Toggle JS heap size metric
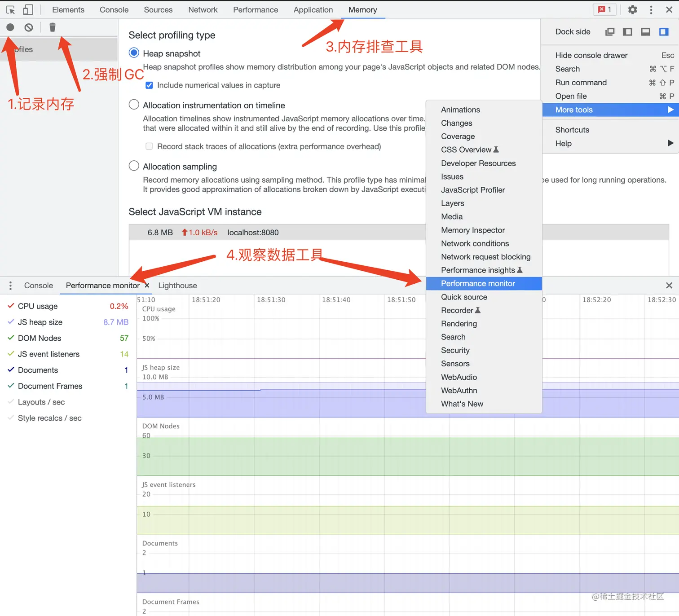The image size is (679, 616). tap(11, 322)
